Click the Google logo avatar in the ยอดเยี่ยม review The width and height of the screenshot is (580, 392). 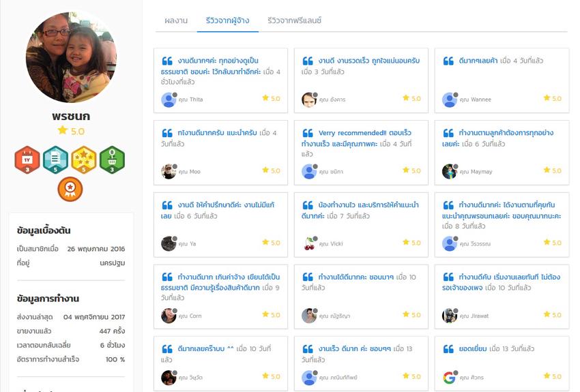(x=450, y=378)
